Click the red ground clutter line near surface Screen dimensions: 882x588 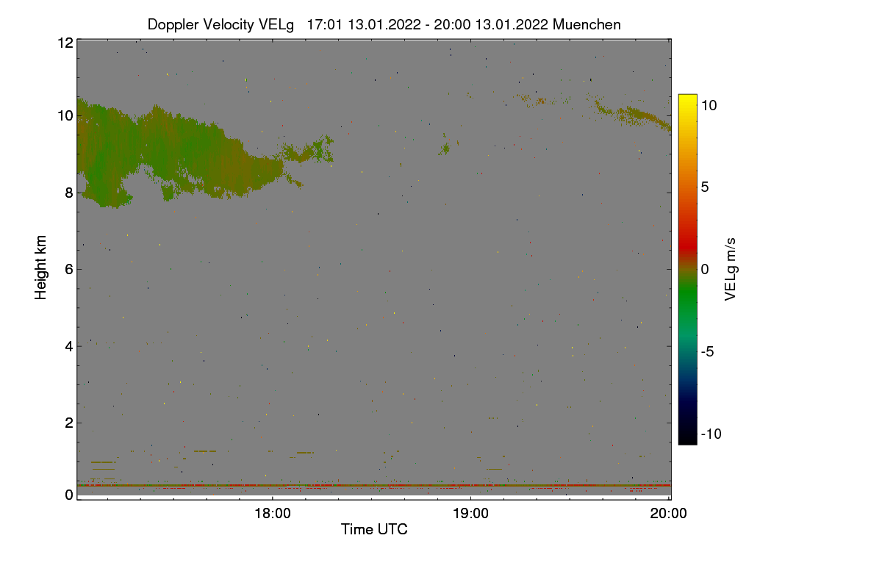click(373, 485)
